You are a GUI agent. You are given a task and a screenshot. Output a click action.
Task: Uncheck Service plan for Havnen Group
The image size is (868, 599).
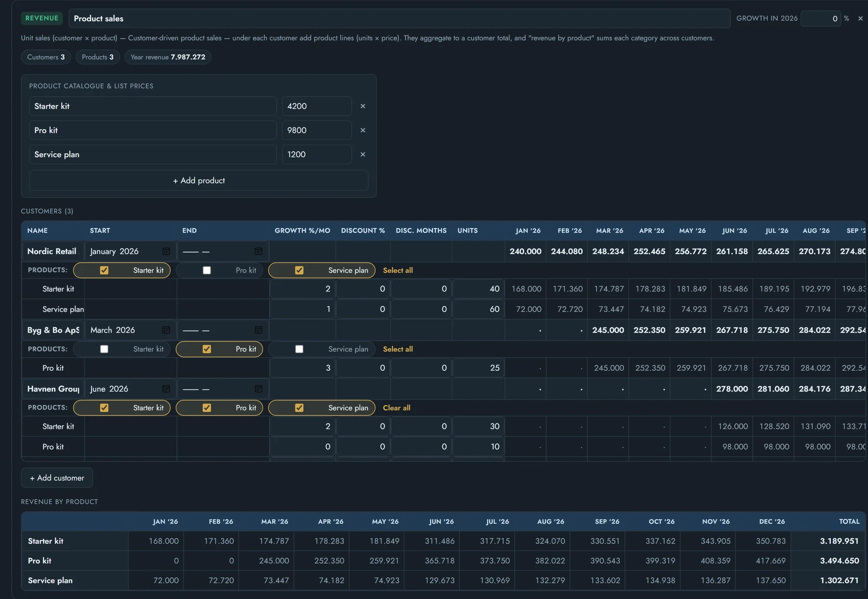click(x=299, y=408)
